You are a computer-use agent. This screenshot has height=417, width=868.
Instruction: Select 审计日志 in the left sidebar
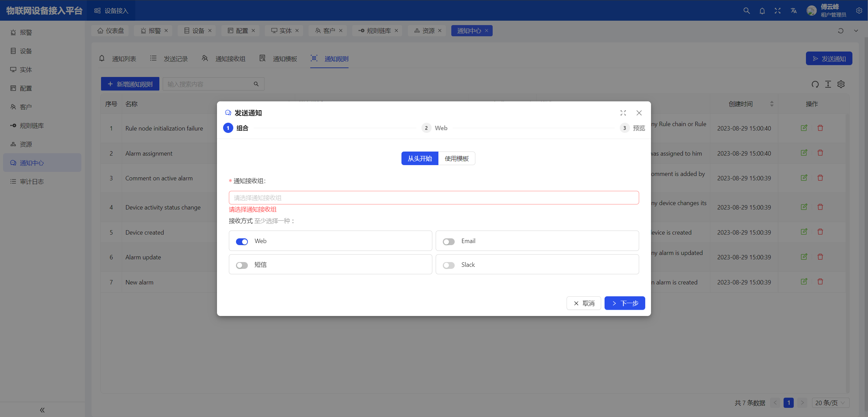point(32,182)
